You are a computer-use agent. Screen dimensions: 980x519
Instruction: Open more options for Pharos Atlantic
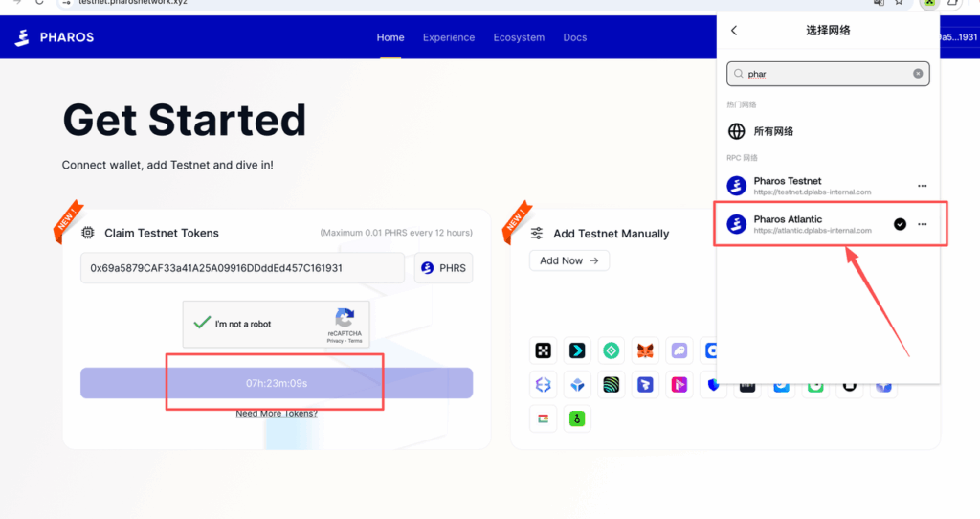(x=923, y=224)
